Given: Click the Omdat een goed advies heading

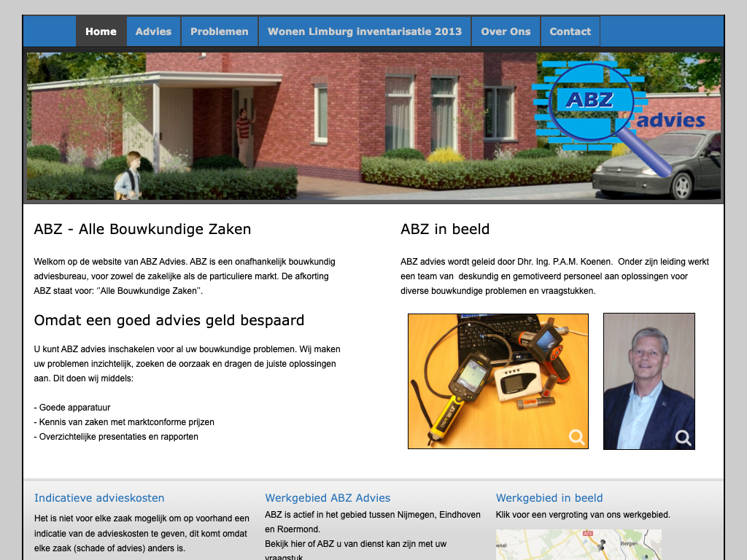Looking at the screenshot, I should point(169,320).
